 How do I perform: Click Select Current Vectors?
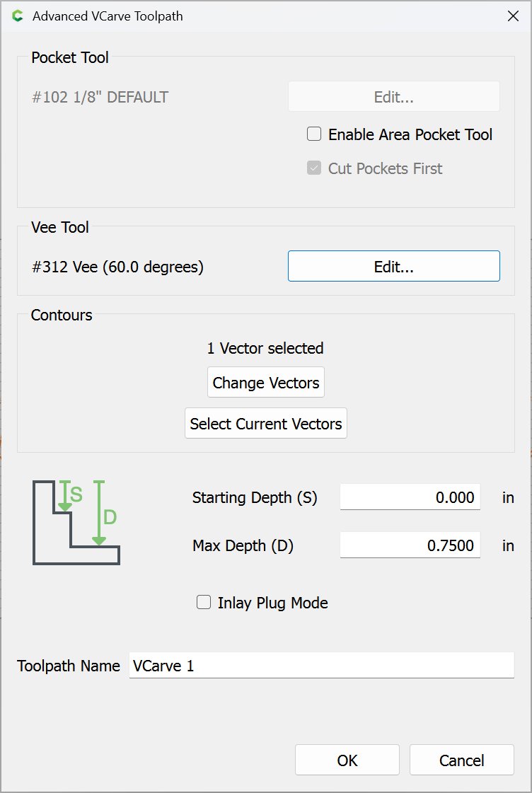pos(266,424)
